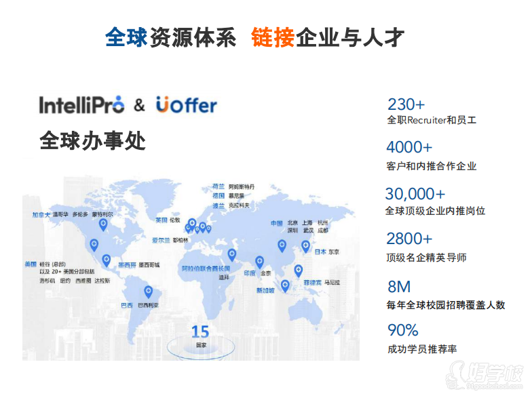Select the Dubai UAE map pin
This screenshot has width=532, height=398.
[232, 255]
